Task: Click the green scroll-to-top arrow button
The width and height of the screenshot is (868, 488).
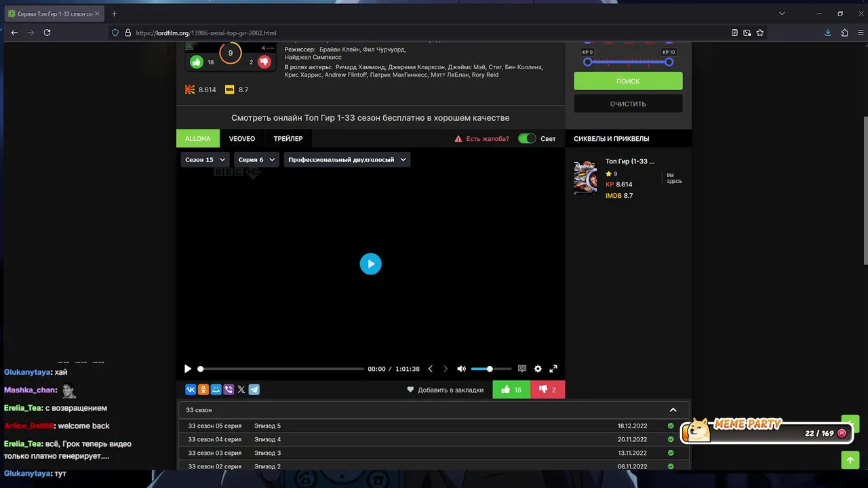Action: tap(850, 460)
